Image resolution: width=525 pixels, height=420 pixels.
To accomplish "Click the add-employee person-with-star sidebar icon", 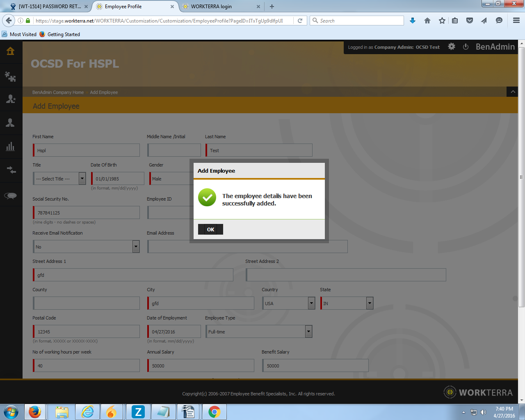I will pyautogui.click(x=11, y=98).
